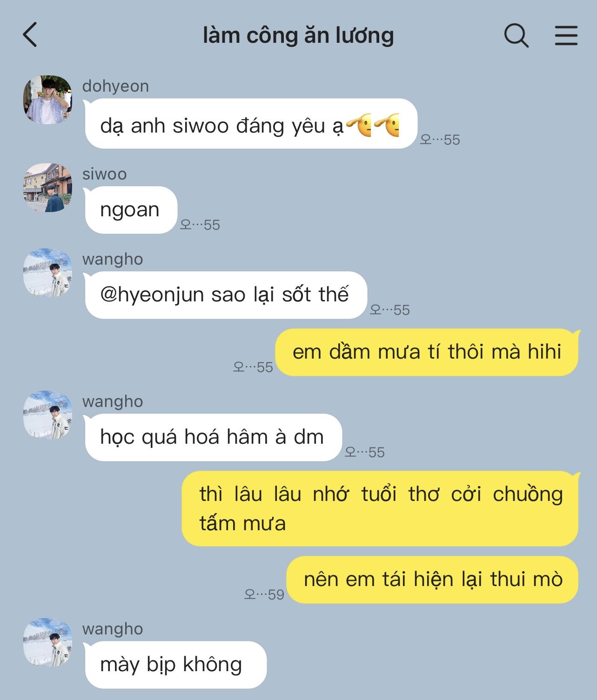Tap the @hyeonjun mention in wangho's message
Image resolution: width=597 pixels, height=700 pixels.
pos(152,295)
